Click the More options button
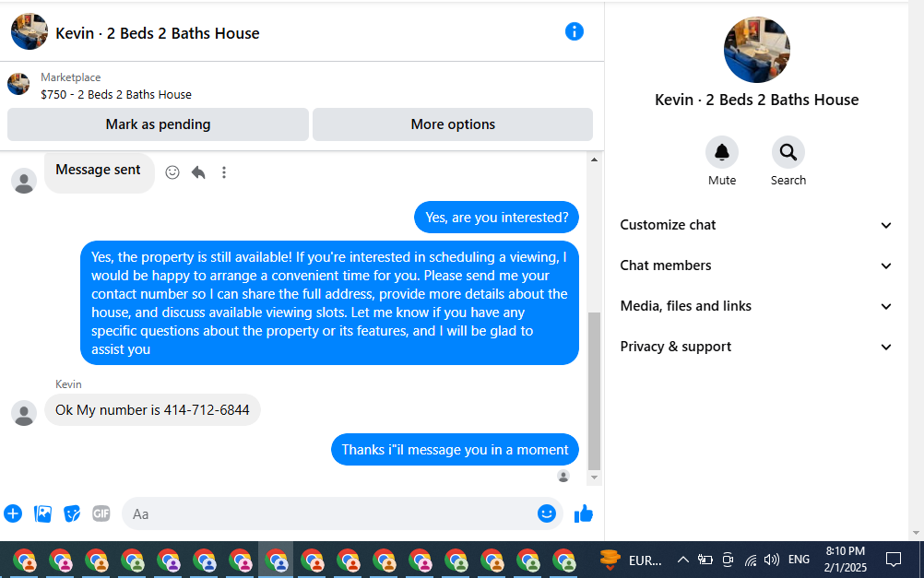The width and height of the screenshot is (924, 578). pyautogui.click(x=453, y=124)
